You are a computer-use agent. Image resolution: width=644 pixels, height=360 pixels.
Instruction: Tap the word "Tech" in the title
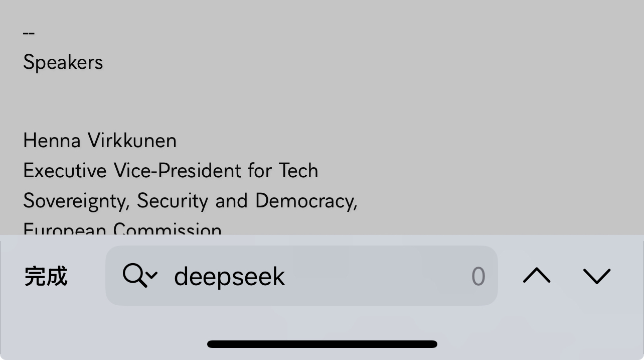(x=298, y=171)
